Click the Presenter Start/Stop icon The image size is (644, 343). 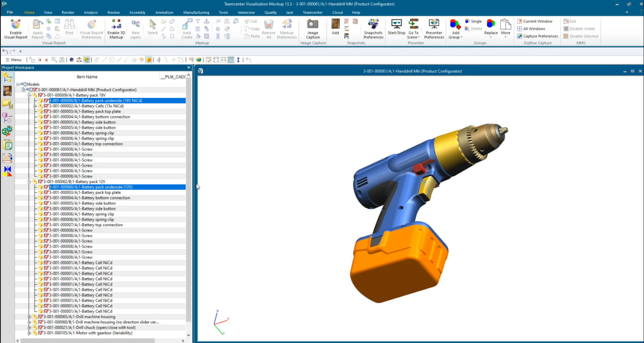[396, 24]
